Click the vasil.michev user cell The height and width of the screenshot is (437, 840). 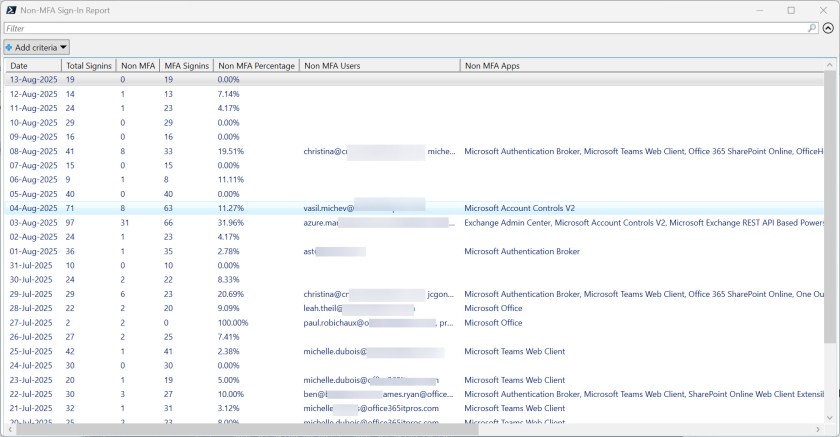coord(364,208)
